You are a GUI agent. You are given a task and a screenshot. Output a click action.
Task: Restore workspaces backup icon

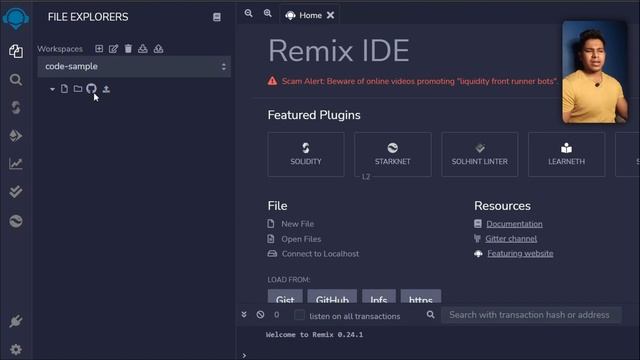click(x=158, y=49)
